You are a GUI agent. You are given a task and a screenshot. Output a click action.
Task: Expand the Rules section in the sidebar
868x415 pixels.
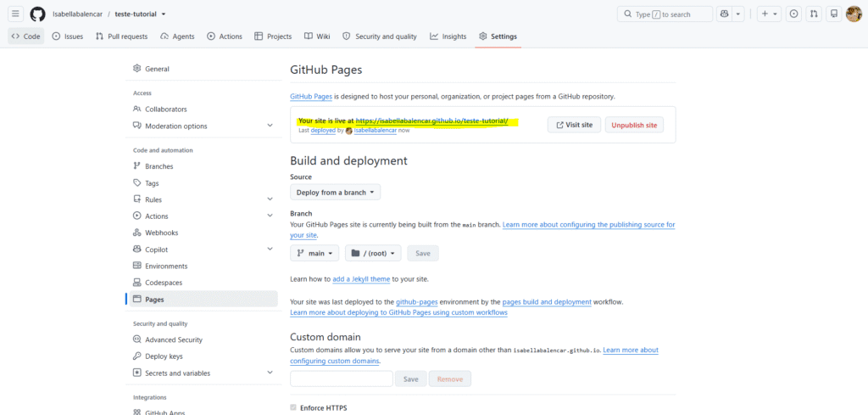coord(202,199)
